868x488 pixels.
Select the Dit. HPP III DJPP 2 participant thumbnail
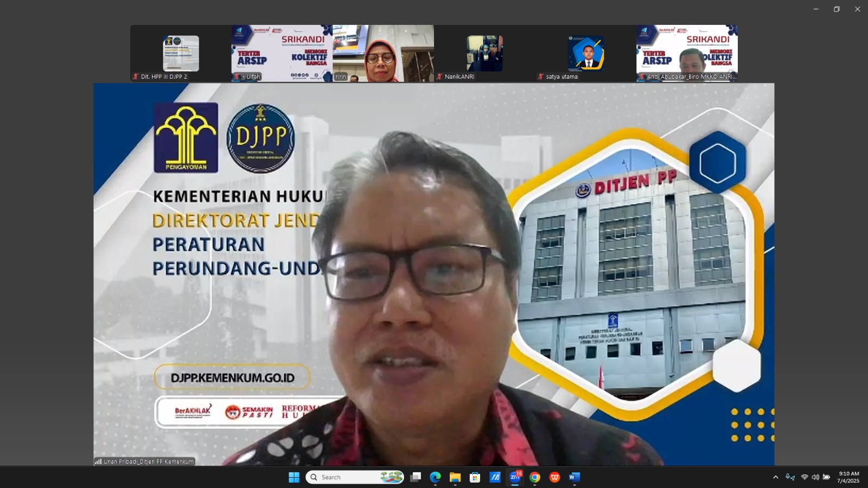[x=181, y=53]
